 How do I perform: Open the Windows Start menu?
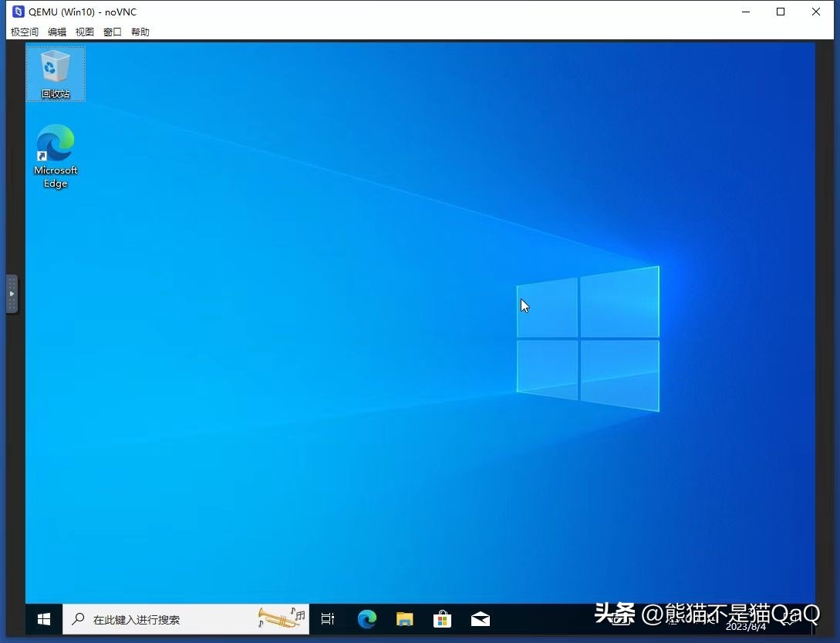44,619
